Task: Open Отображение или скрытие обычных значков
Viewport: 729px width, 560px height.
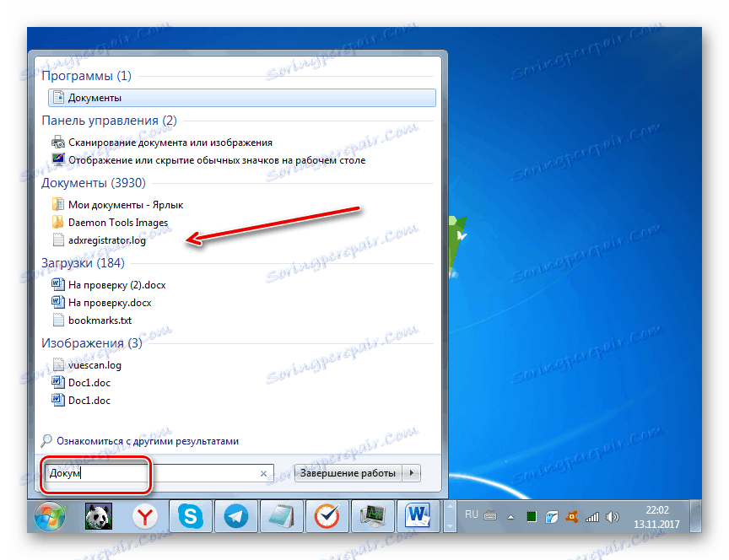Action: tap(217, 160)
